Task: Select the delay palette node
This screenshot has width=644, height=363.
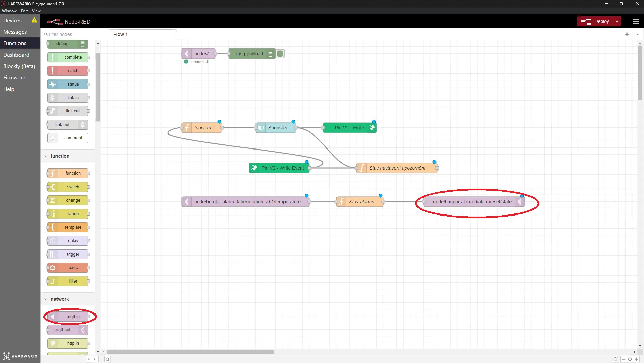Action: [x=68, y=241]
